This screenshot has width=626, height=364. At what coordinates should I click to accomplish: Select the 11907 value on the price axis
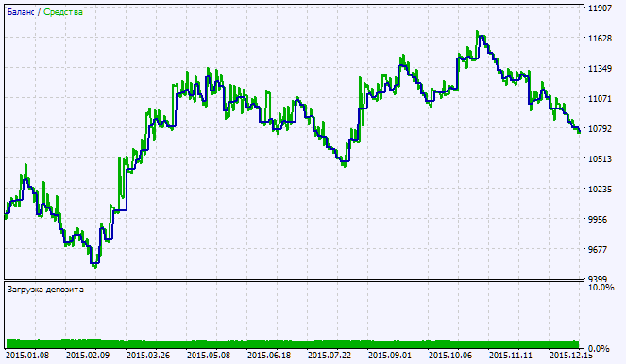(x=601, y=8)
